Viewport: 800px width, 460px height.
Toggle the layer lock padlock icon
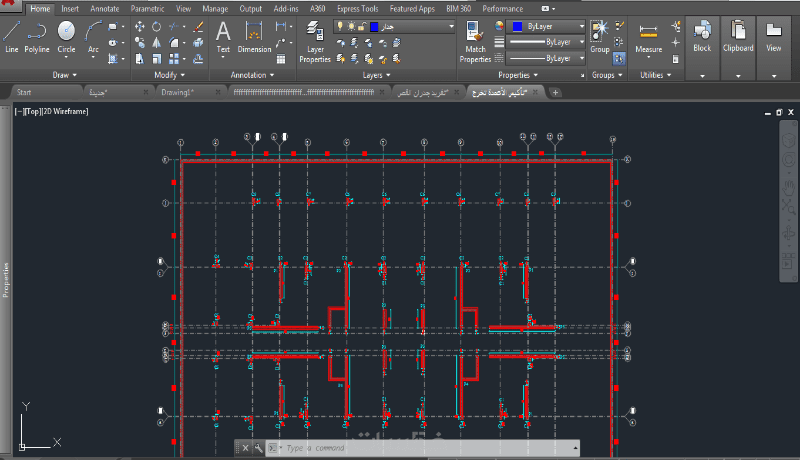(x=362, y=26)
